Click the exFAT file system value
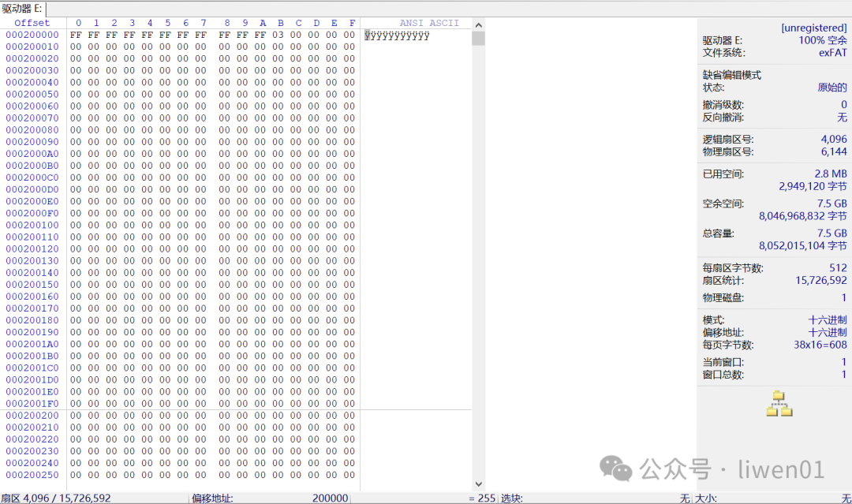 833,53
